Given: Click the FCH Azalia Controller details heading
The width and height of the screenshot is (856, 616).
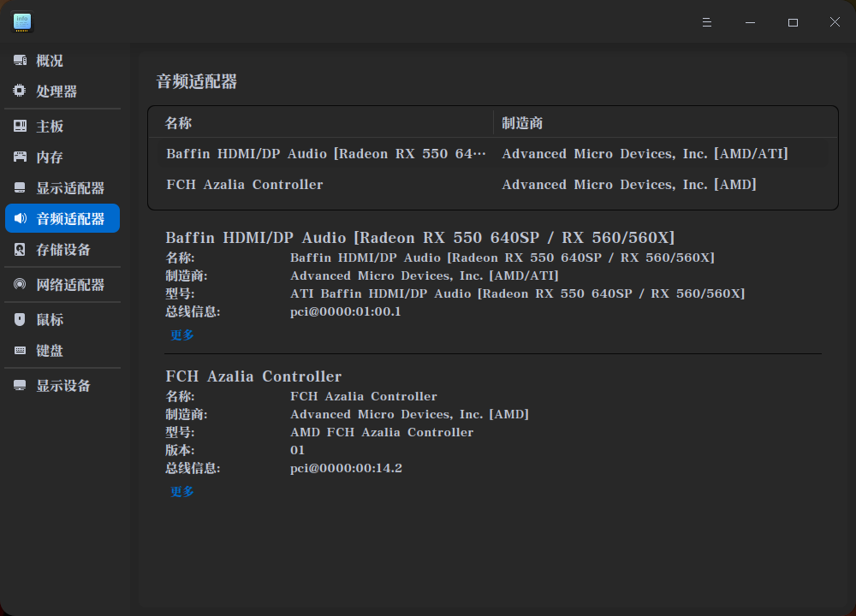Looking at the screenshot, I should point(253,376).
